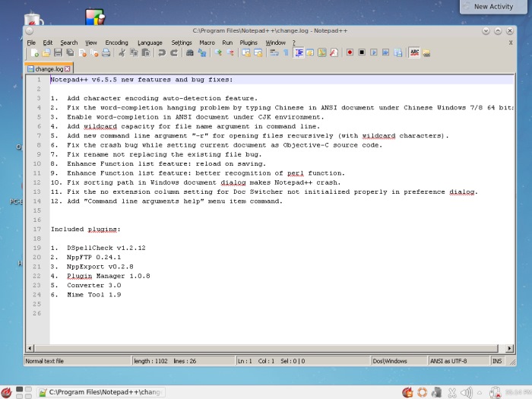Click the INS indicator in status bar
This screenshot has width=532, height=399.
497,361
